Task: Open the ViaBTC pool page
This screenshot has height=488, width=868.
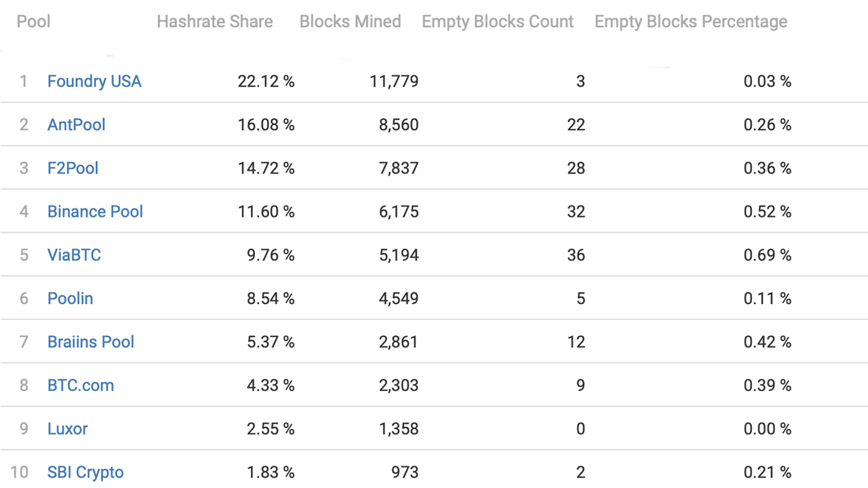Action: pos(74,255)
